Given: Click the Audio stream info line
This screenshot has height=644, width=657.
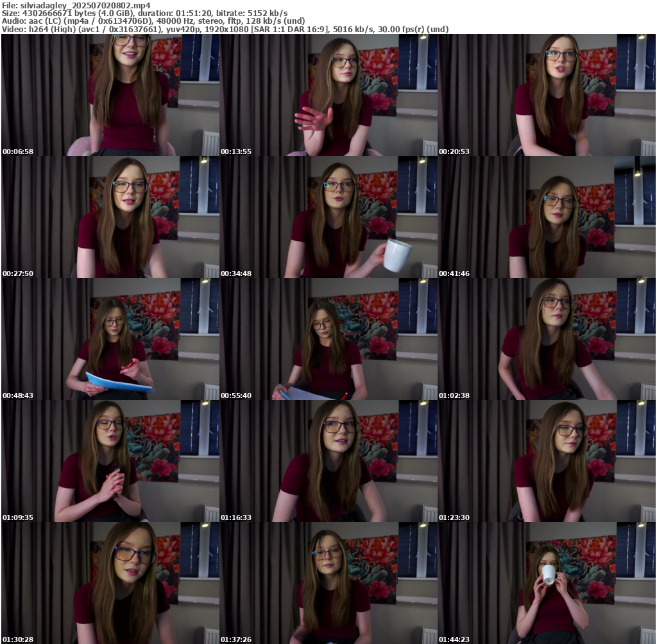Looking at the screenshot, I should point(153,21).
